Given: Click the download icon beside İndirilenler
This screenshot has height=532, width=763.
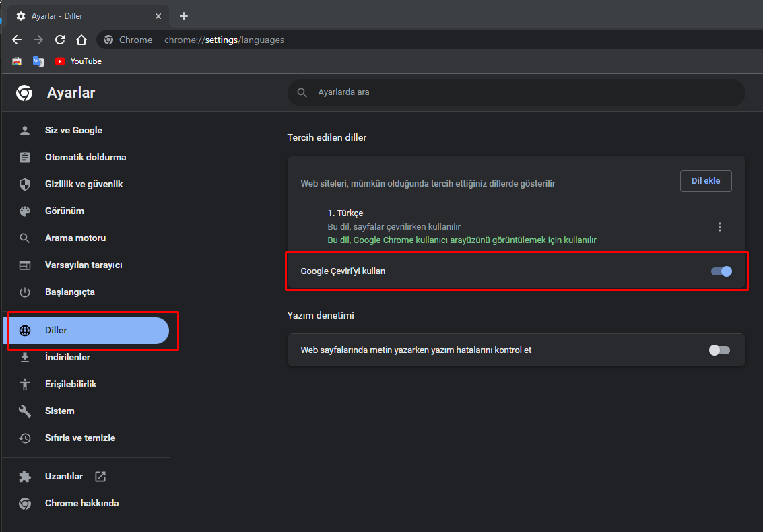Looking at the screenshot, I should [x=25, y=358].
